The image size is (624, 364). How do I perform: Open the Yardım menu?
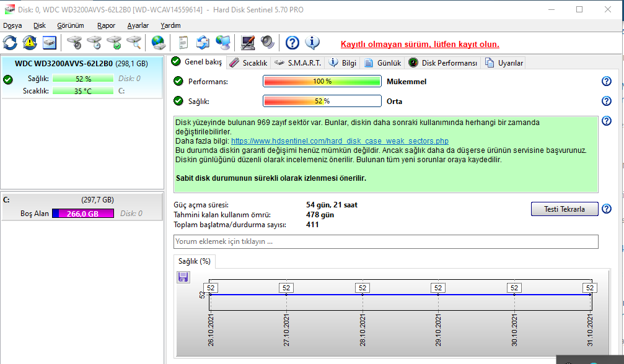click(x=170, y=25)
